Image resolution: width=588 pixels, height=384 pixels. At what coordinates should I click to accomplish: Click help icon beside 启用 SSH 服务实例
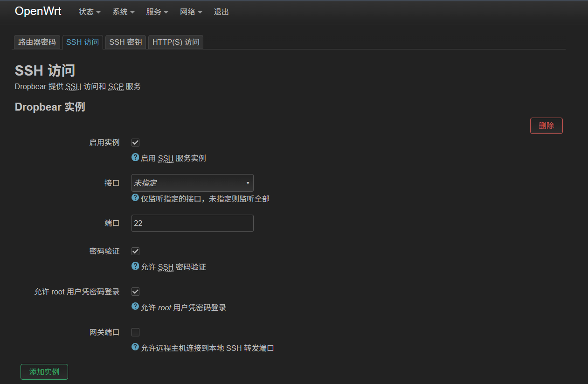tap(135, 157)
